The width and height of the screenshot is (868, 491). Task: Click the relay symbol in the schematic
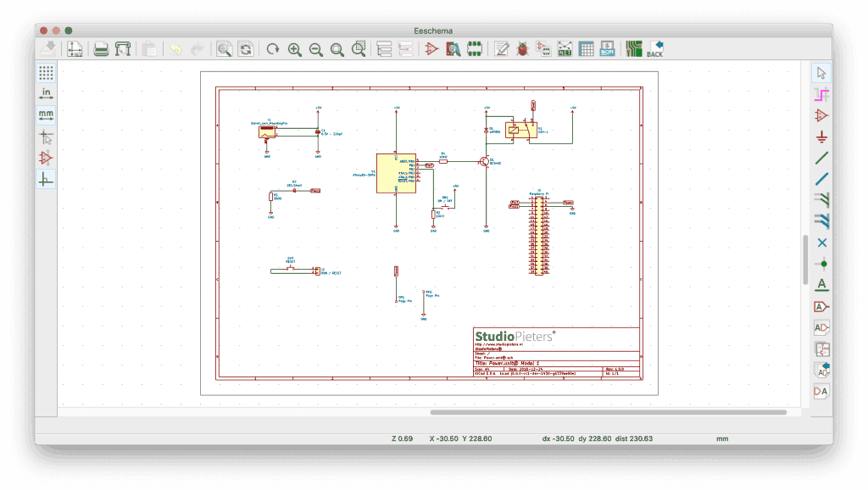click(x=521, y=131)
